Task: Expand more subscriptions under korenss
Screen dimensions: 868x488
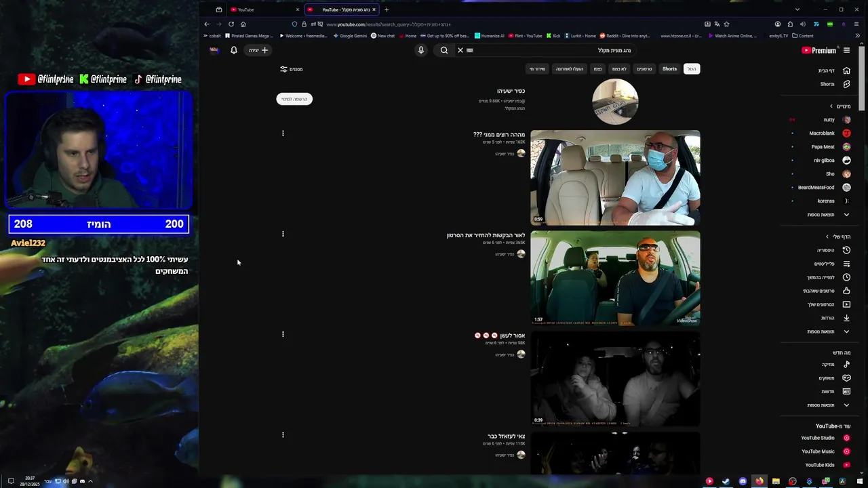Action: point(827,215)
